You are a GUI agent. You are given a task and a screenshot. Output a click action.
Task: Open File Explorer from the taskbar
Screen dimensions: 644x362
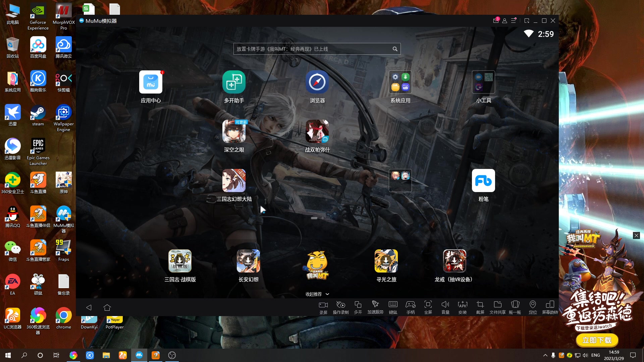coord(106,355)
